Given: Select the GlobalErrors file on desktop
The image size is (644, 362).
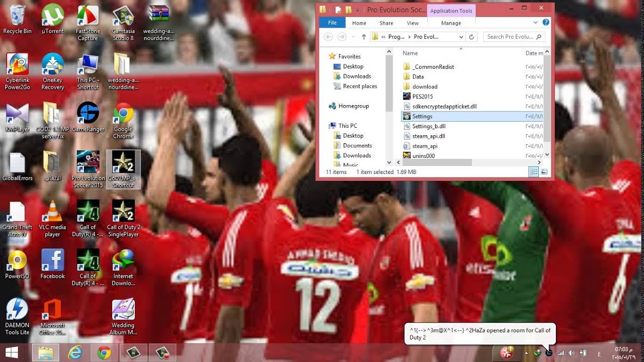Looking at the screenshot, I should (17, 166).
